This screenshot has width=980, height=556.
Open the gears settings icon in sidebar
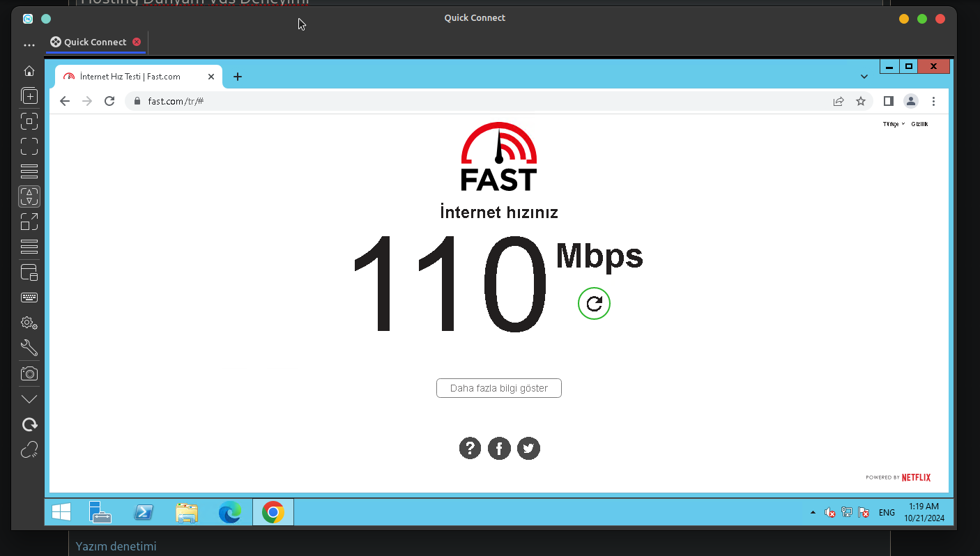point(29,323)
